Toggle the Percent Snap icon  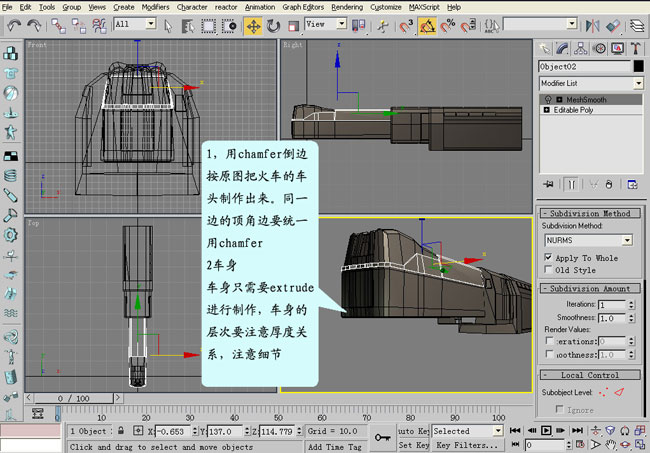click(x=448, y=26)
